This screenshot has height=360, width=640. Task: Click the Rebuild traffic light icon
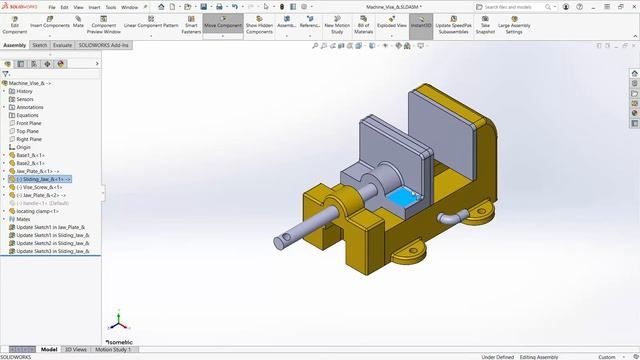point(282,7)
